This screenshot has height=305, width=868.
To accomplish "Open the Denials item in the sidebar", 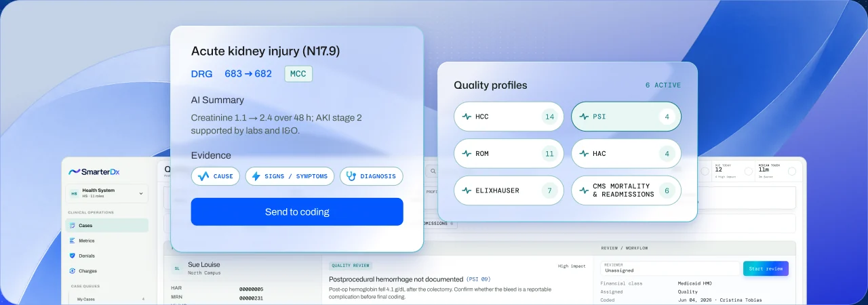I will (107, 256).
